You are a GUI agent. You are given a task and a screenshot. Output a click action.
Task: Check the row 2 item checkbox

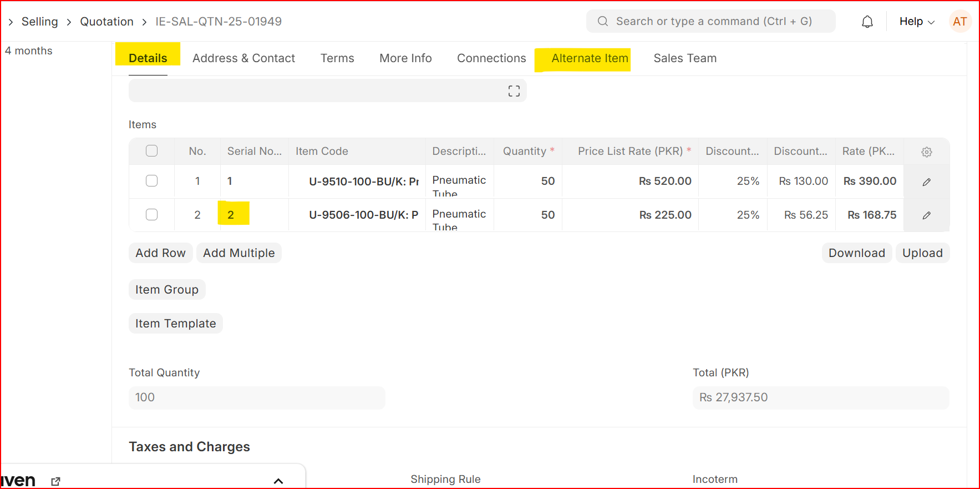coord(151,215)
